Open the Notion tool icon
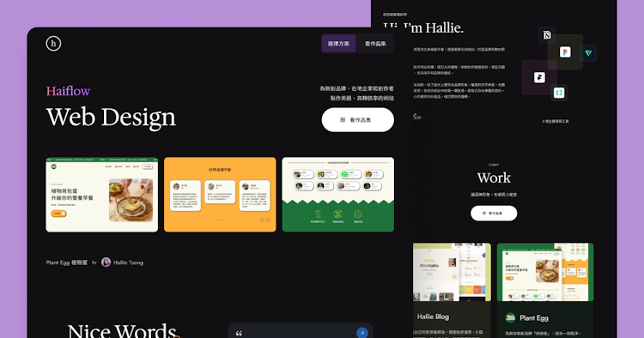Image resolution: width=644 pixels, height=338 pixels. 547,35
